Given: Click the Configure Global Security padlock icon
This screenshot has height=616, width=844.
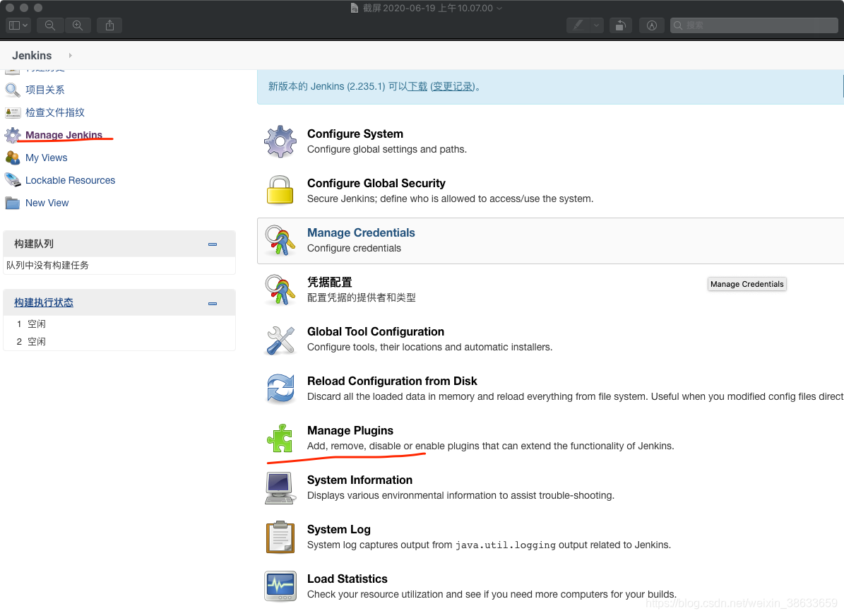Looking at the screenshot, I should pos(280,190).
